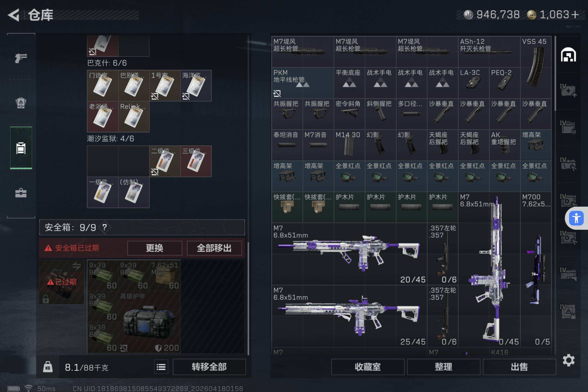Toggle the item list view icon

tap(161, 367)
